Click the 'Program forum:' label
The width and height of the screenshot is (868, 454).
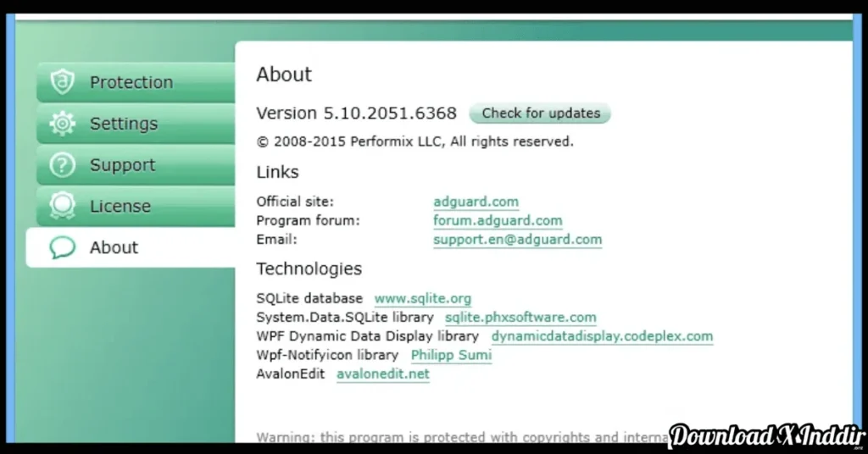308,220
